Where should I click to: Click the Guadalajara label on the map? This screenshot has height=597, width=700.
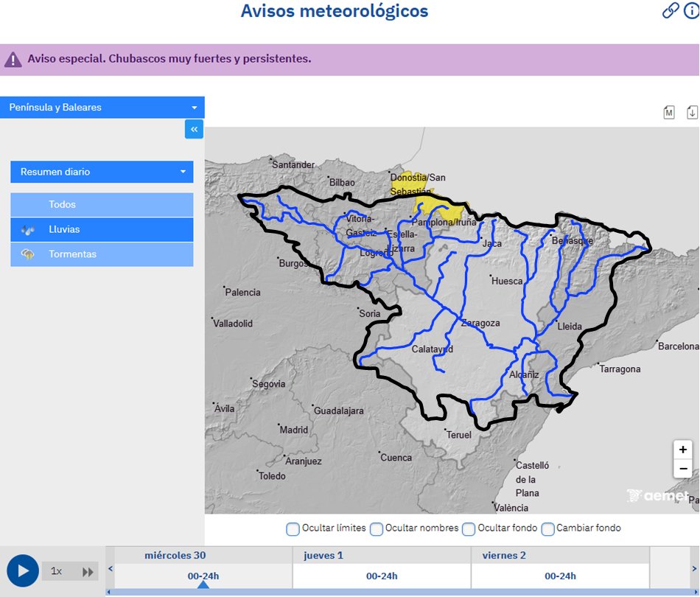pyautogui.click(x=339, y=411)
